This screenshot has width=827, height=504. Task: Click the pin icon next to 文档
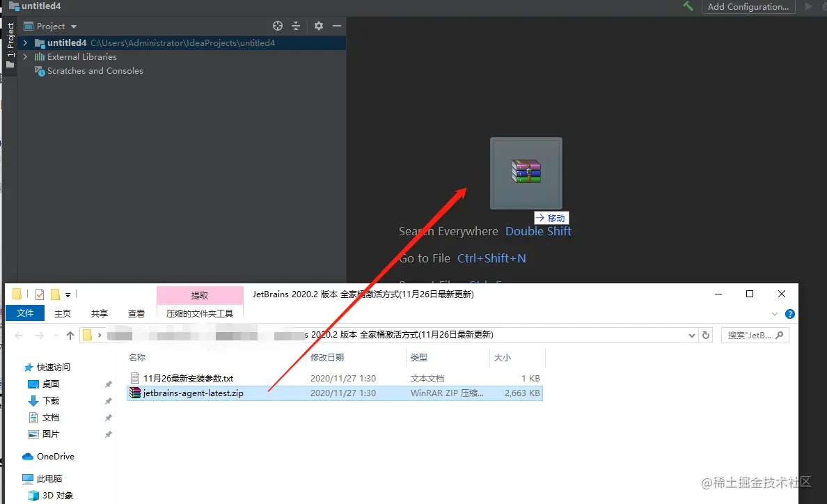[108, 418]
